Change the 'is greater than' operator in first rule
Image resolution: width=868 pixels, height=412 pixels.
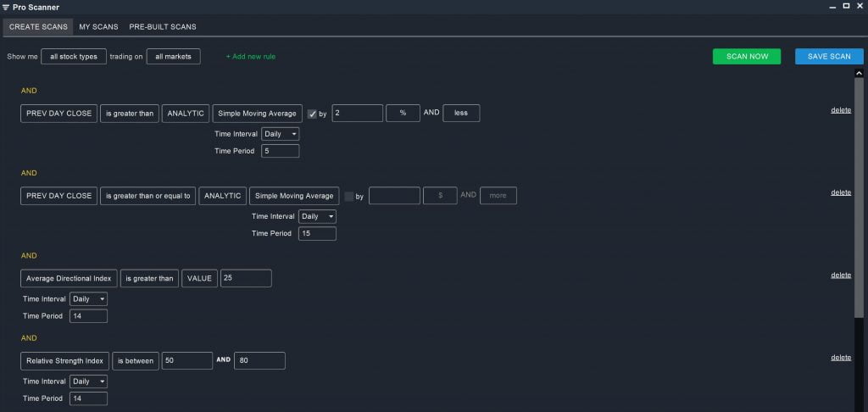pos(130,113)
